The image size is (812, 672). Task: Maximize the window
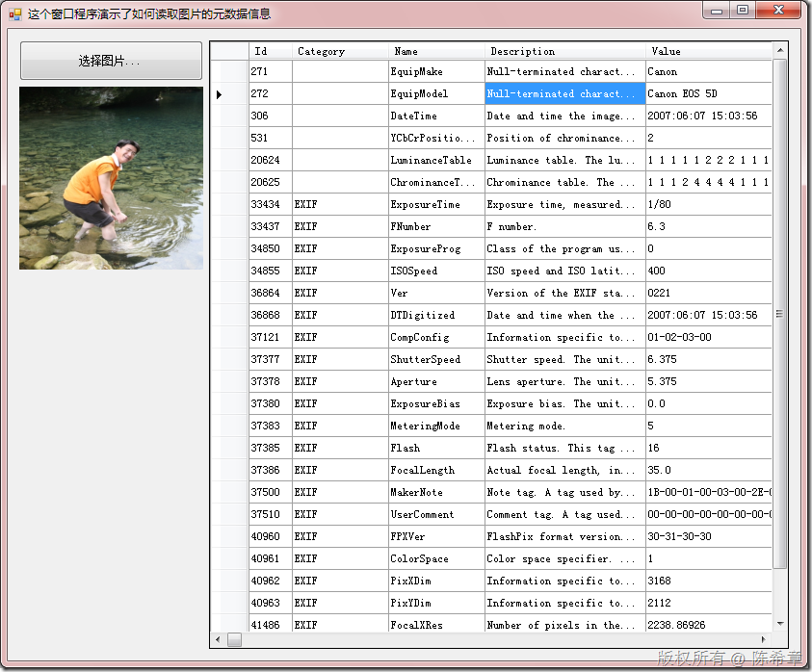(743, 11)
